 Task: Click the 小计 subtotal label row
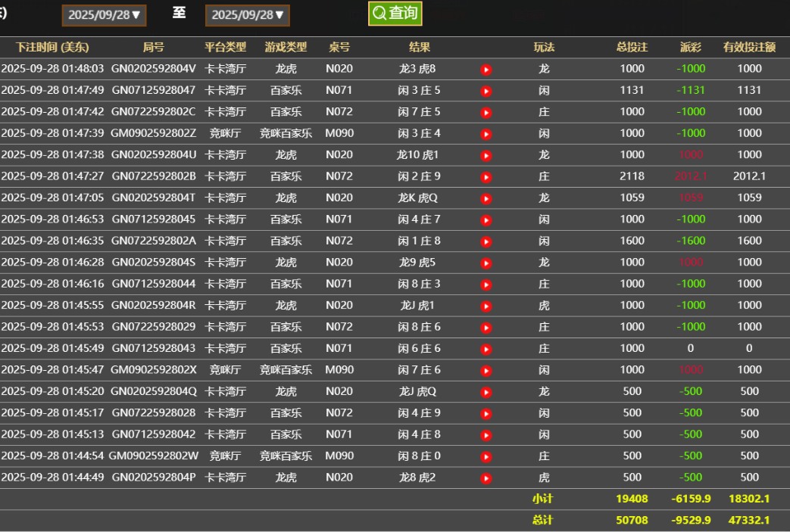point(545,499)
